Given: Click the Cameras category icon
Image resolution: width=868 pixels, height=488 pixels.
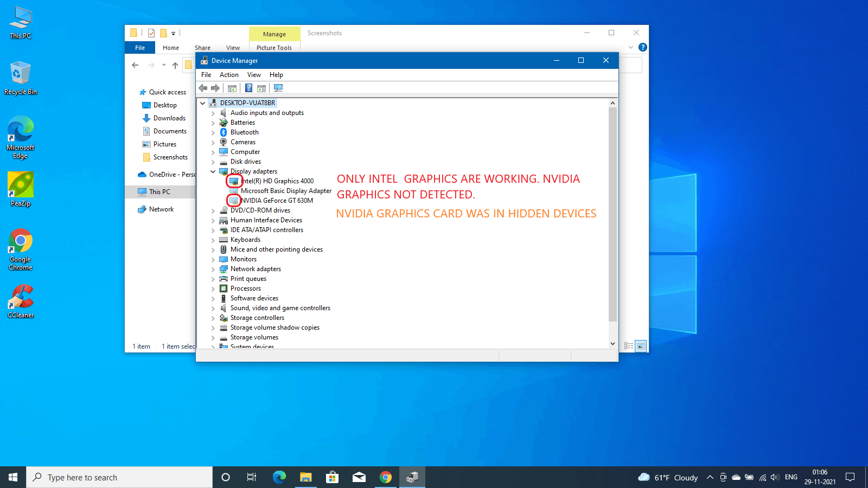Looking at the screenshot, I should pos(224,142).
